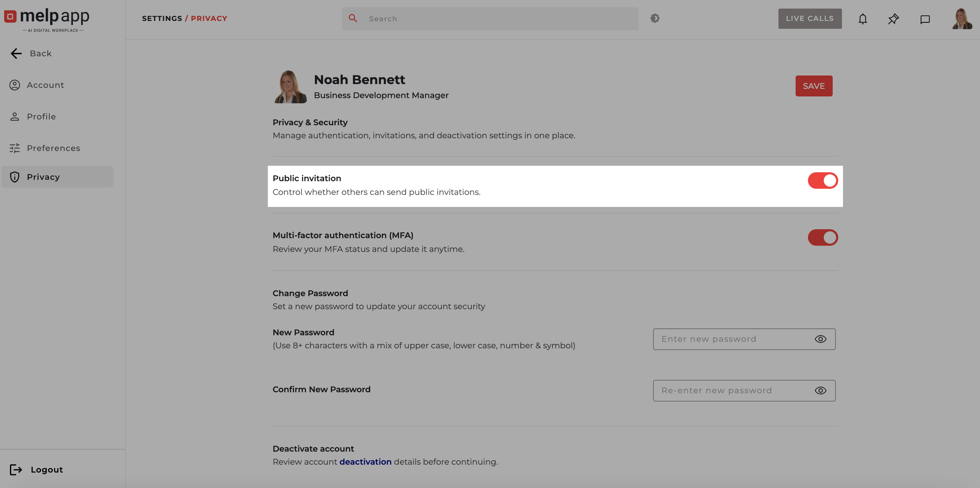Viewport: 980px width, 488px height.
Task: Click the Privacy & Security heading
Action: click(310, 123)
